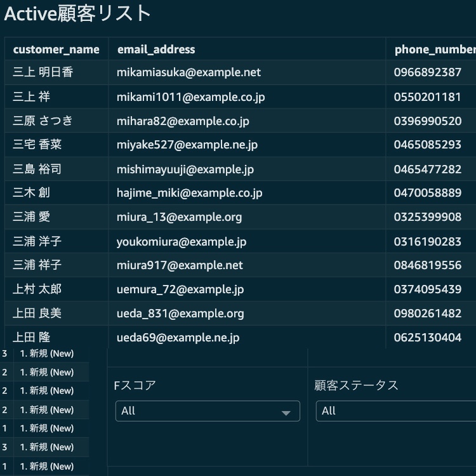Click email miyake527@example.ne.jp
Viewport: 476px width, 476px height.
pyautogui.click(x=187, y=145)
